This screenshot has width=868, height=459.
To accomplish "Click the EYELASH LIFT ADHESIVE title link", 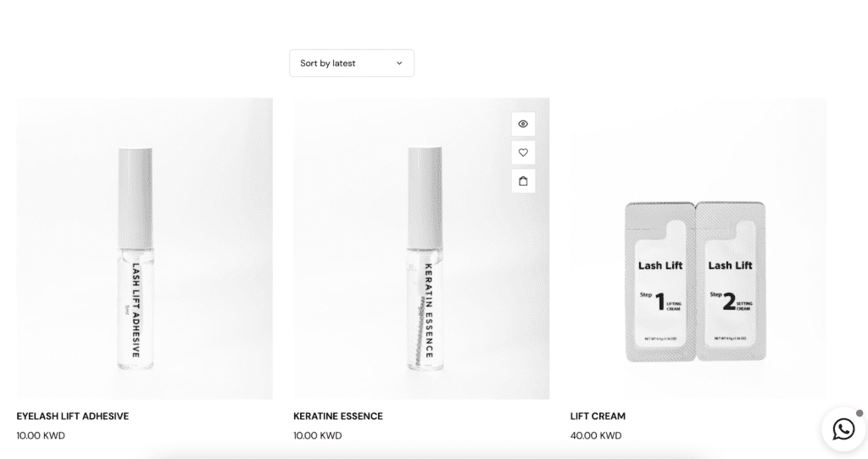I will coord(73,417).
